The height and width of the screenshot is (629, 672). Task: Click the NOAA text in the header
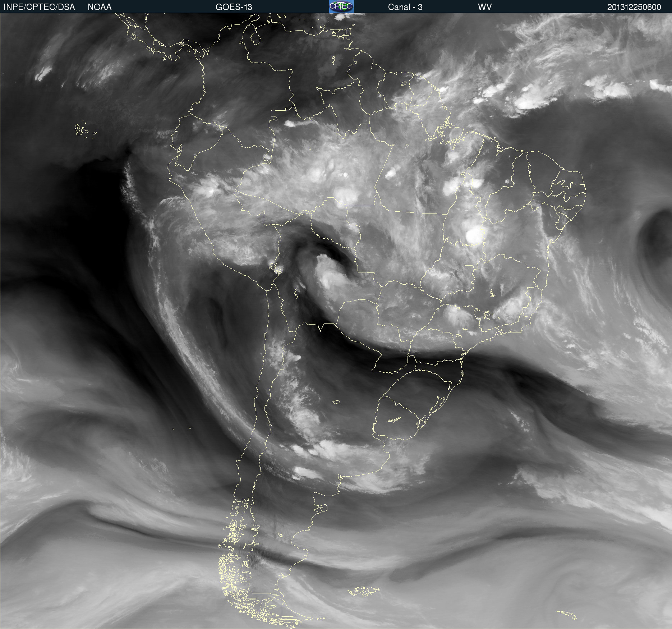100,7
